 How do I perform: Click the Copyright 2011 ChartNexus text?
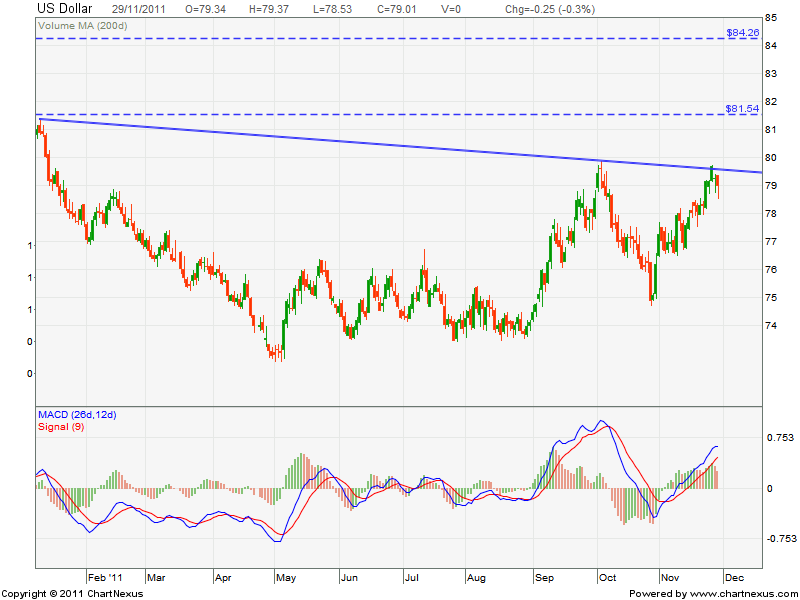pyautogui.click(x=74, y=593)
